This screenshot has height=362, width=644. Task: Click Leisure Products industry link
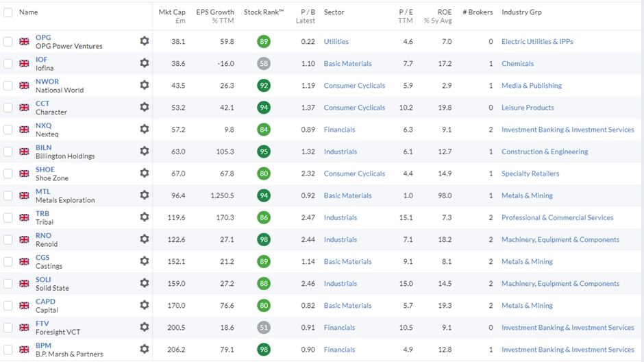coord(528,108)
